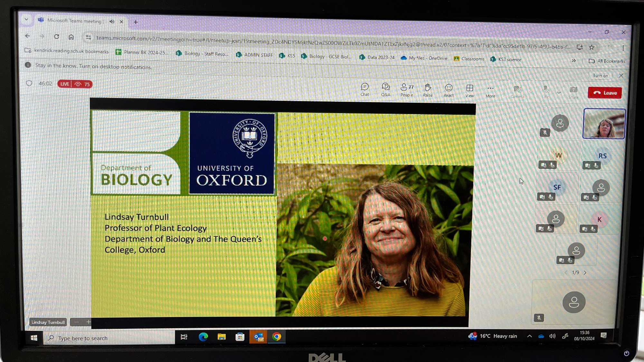Turn on desktop notifications

[601, 76]
